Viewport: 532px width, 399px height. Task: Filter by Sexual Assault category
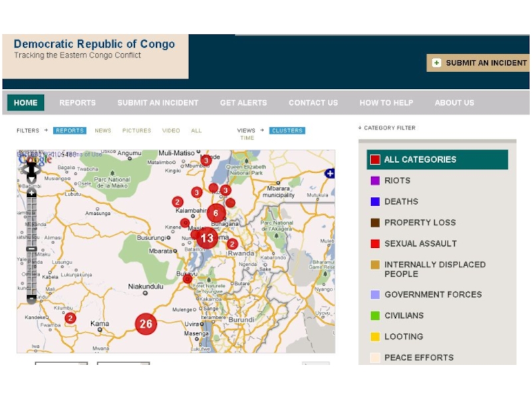[420, 243]
